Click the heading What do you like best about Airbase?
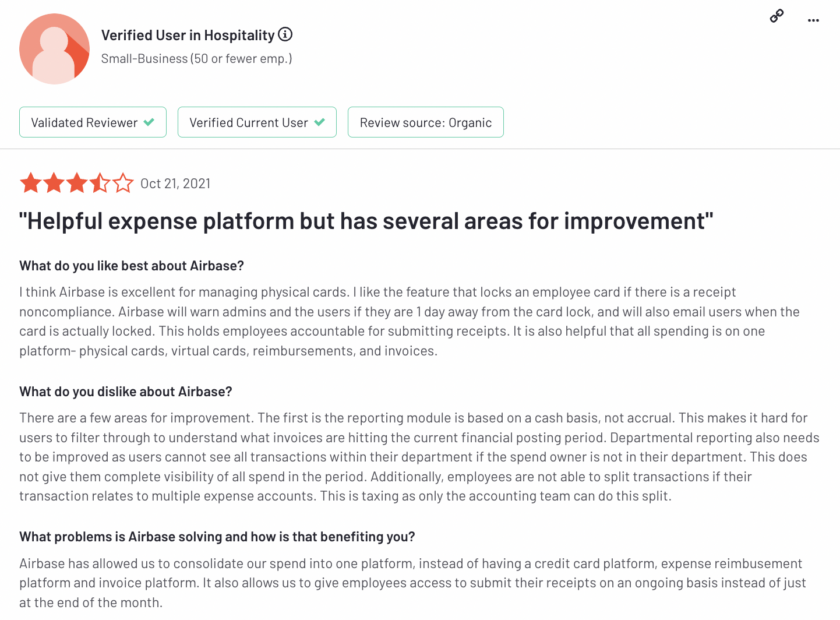The image size is (840, 620). [x=132, y=266]
